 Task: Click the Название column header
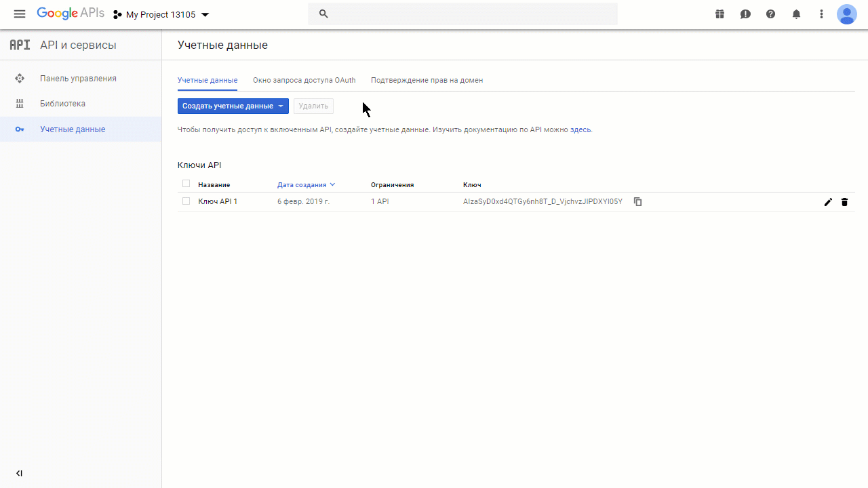tap(214, 184)
